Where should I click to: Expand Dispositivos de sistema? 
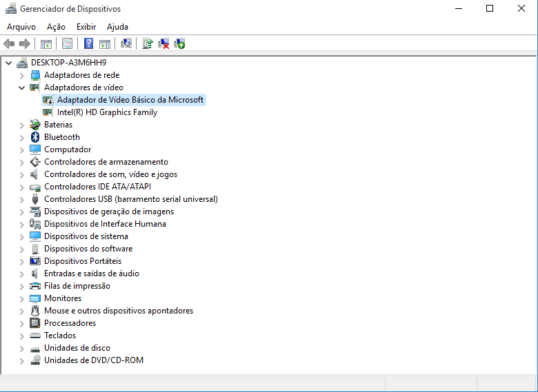pyautogui.click(x=21, y=236)
